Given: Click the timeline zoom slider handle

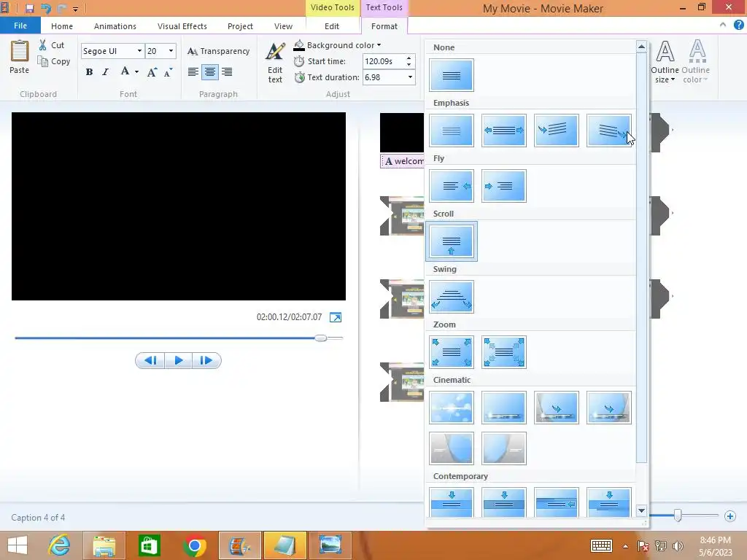Looking at the screenshot, I should coord(678,516).
